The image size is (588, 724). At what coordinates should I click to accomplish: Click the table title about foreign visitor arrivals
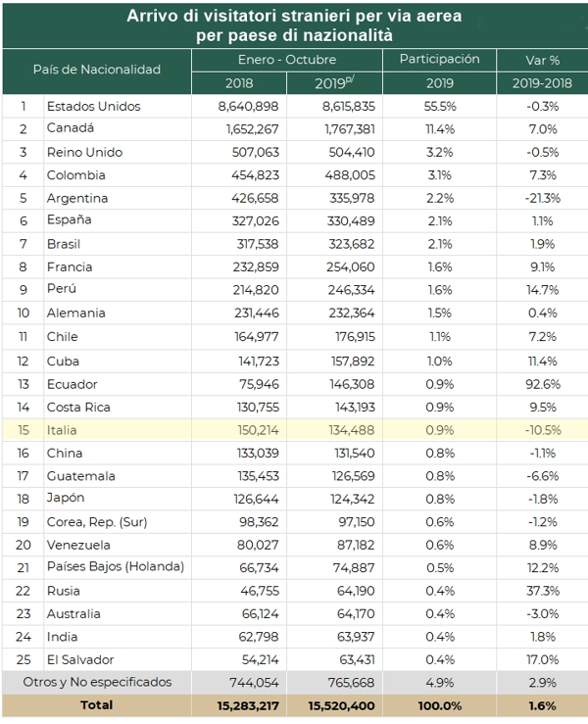coord(294,24)
